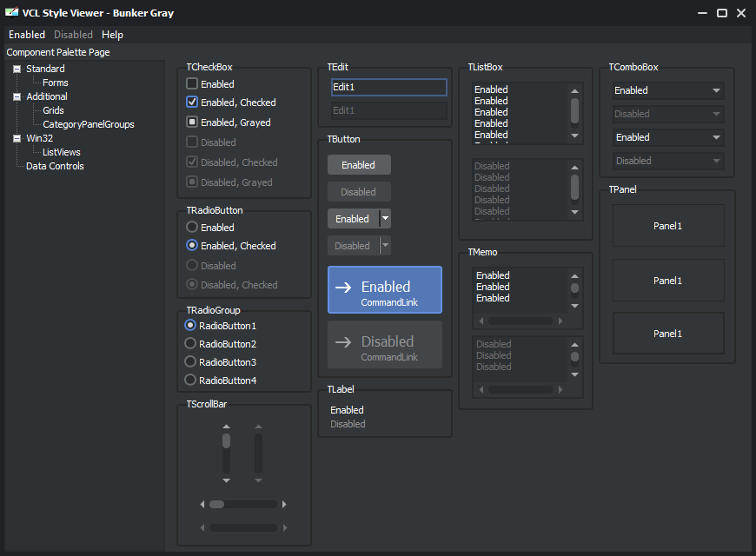Click the 'Disabled, Grayed' checkbox

click(x=192, y=182)
